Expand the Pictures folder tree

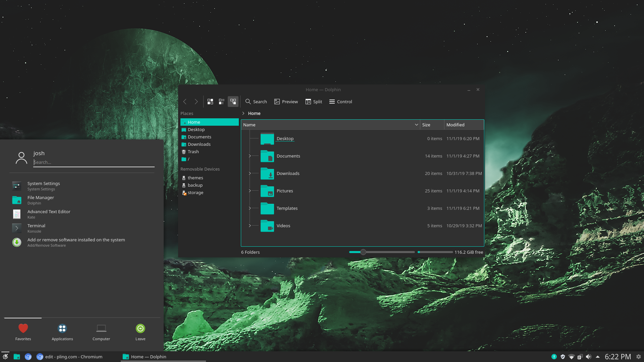point(250,191)
